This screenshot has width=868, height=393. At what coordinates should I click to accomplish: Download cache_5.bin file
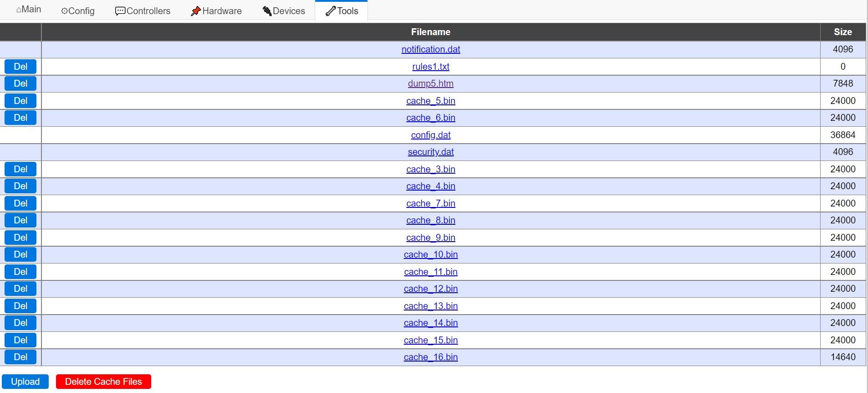pos(431,101)
